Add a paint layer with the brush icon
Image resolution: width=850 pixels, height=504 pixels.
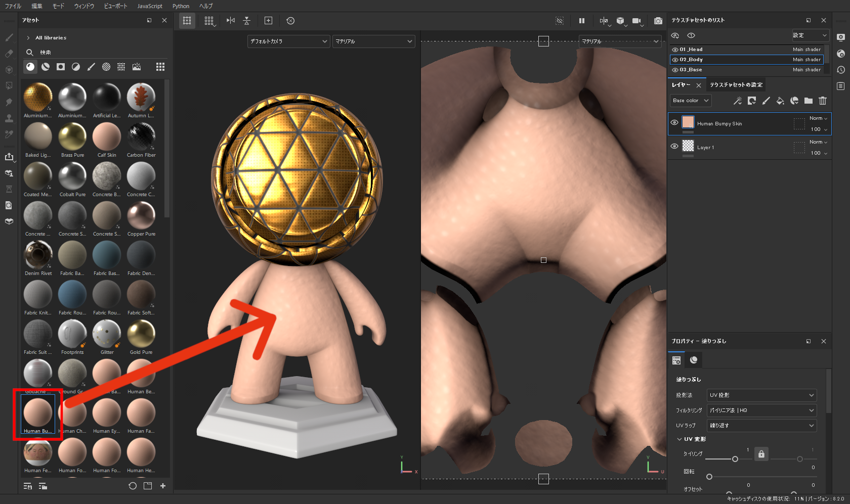(766, 101)
